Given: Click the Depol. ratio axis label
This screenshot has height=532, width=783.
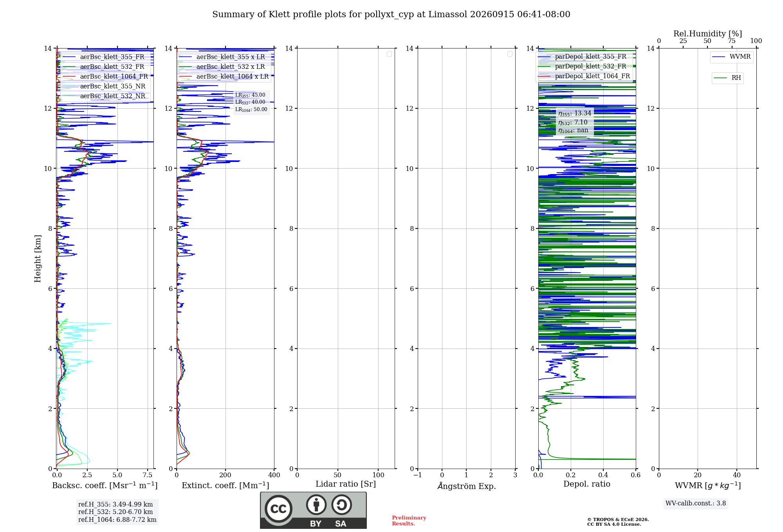Looking at the screenshot, I should click(x=587, y=484).
